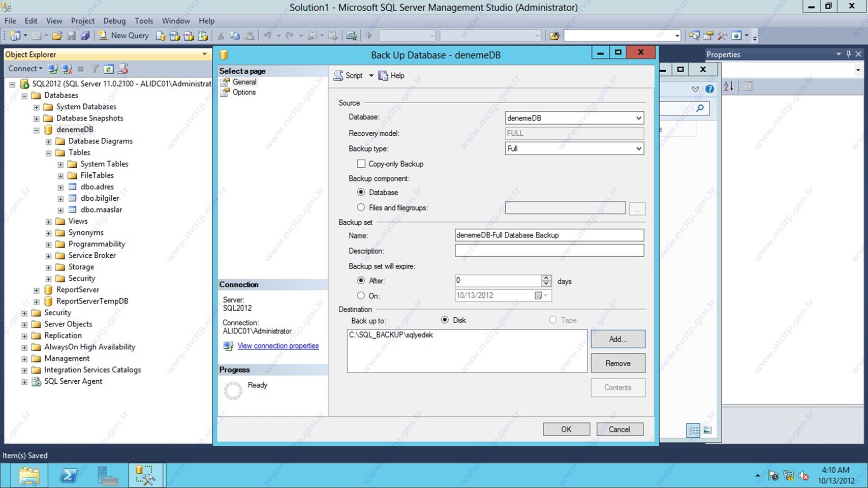Click the New Query toolbar button

[123, 36]
